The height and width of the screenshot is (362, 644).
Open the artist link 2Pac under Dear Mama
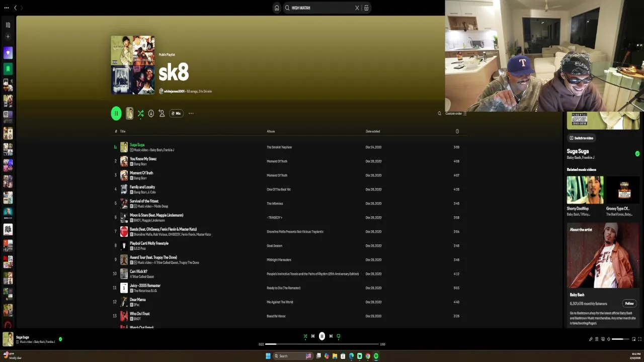tap(136, 305)
